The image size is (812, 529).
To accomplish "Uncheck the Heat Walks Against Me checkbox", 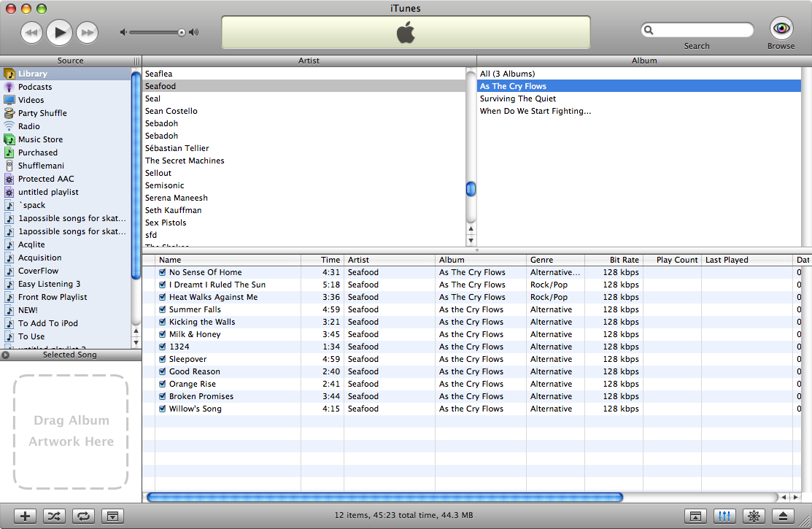I will pyautogui.click(x=163, y=297).
